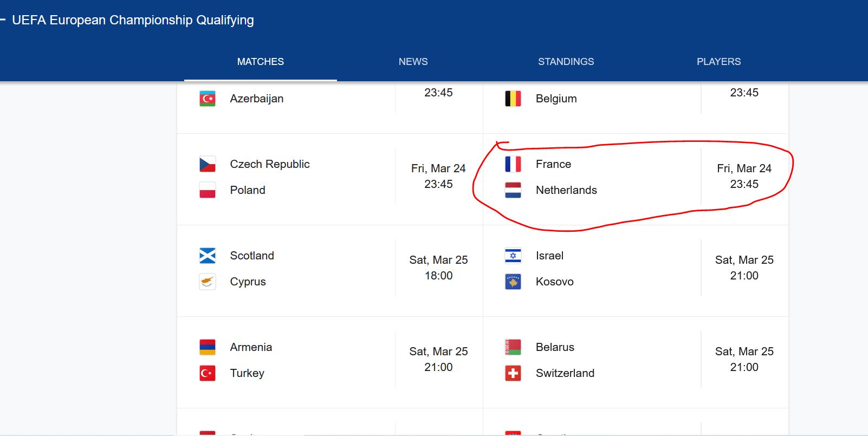The height and width of the screenshot is (436, 868).
Task: Click the Armenia flag icon
Action: pos(208,347)
